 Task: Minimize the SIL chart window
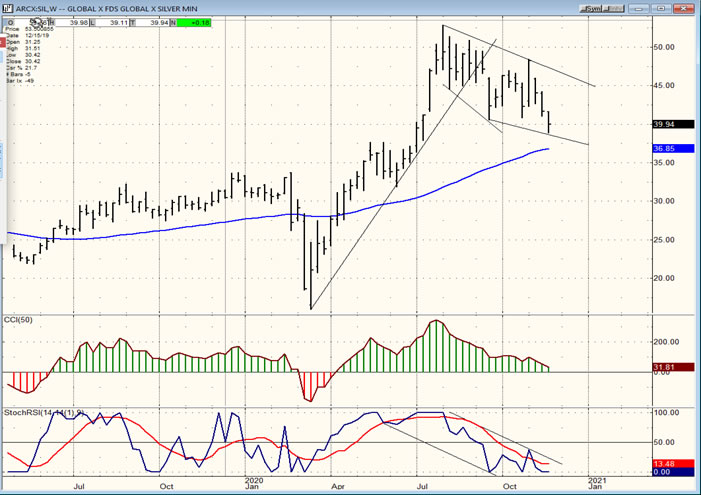pos(640,7)
